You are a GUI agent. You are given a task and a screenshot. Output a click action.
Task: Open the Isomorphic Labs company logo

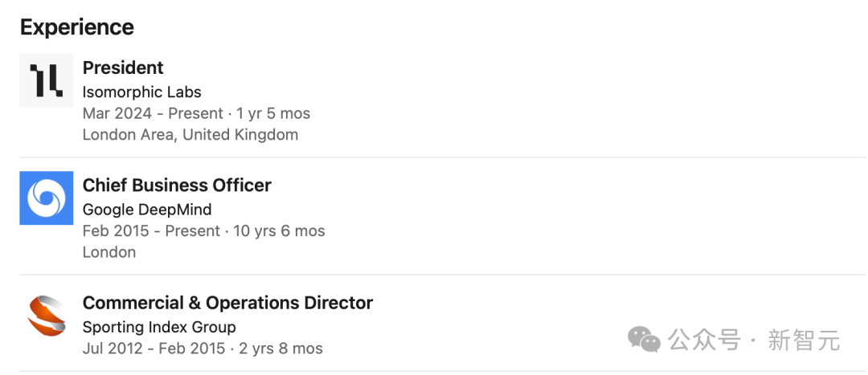click(47, 81)
